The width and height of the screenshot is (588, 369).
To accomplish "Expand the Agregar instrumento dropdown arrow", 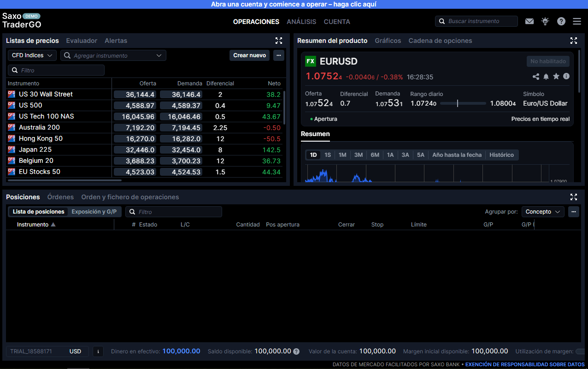I will click(x=159, y=55).
